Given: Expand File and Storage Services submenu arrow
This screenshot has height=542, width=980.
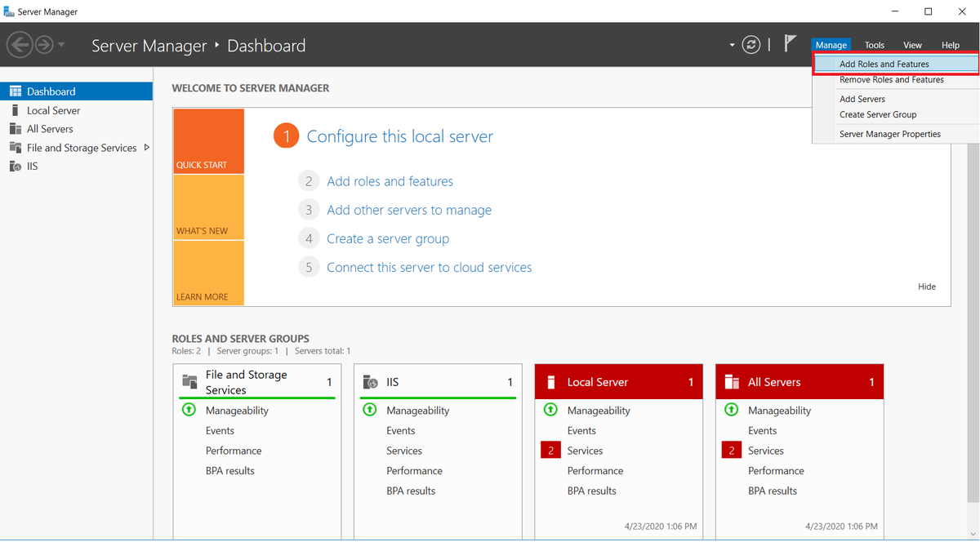Looking at the screenshot, I should tap(147, 148).
